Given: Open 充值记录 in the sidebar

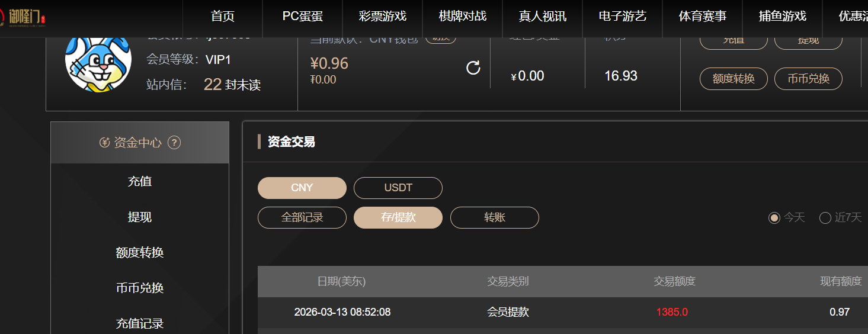Looking at the screenshot, I should [140, 324].
